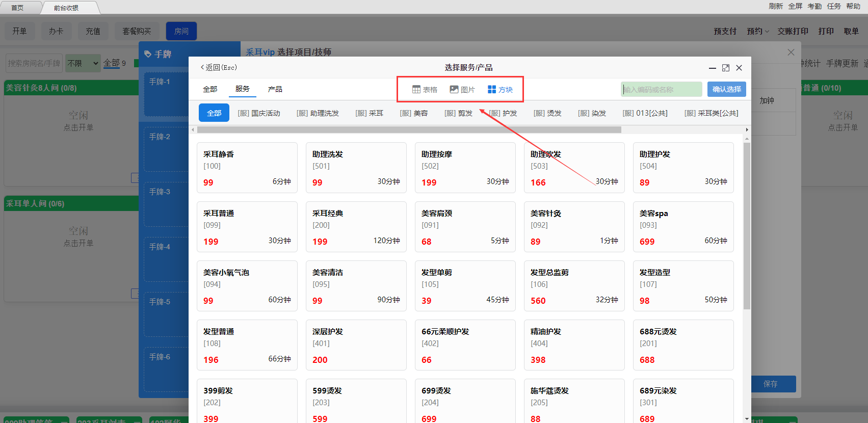Minimize the 选择服务/产品 dialog
The height and width of the screenshot is (423, 868).
[x=712, y=68]
